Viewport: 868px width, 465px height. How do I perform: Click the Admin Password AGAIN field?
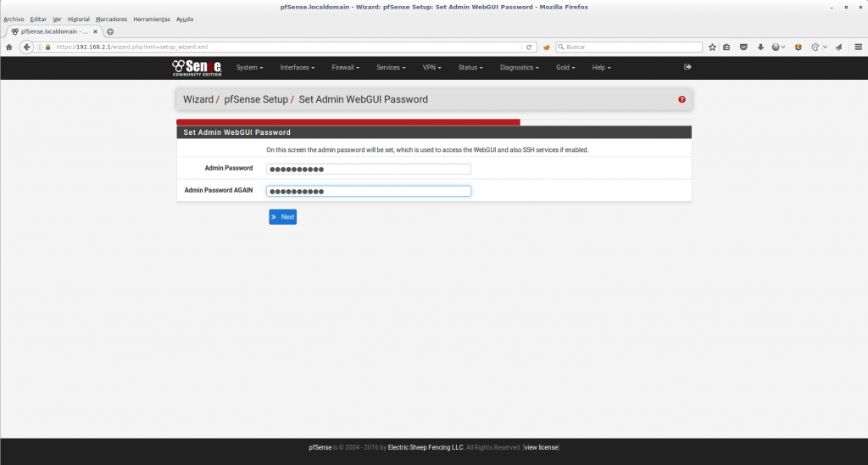click(369, 191)
